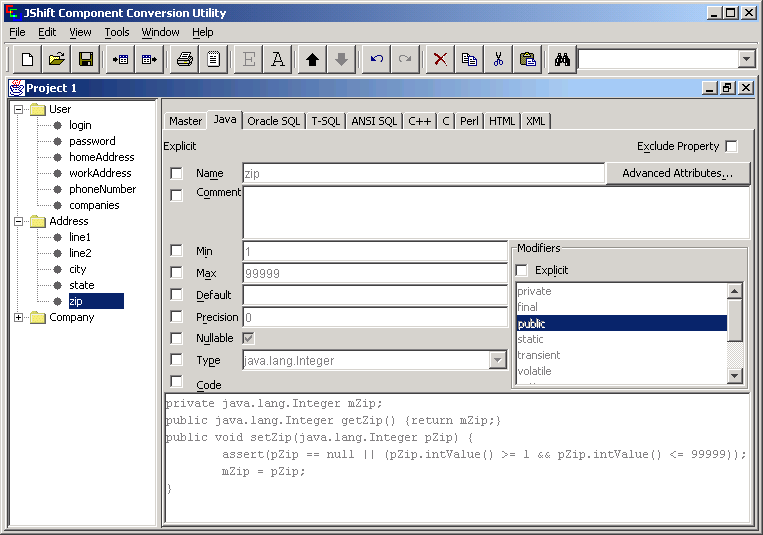763x535 pixels.
Task: Copy with the two-pages toolbar icon
Action: click(x=469, y=59)
